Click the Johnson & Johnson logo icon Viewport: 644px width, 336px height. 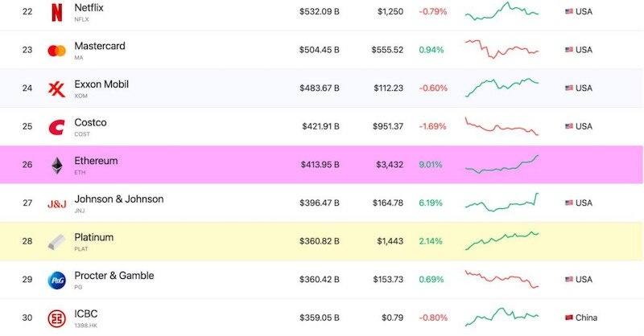(56, 203)
